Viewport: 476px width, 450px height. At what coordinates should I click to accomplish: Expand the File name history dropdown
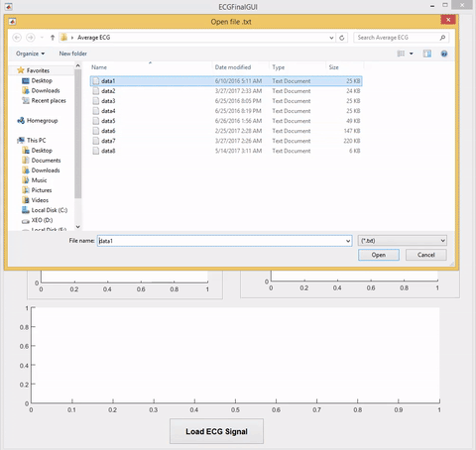(348, 241)
